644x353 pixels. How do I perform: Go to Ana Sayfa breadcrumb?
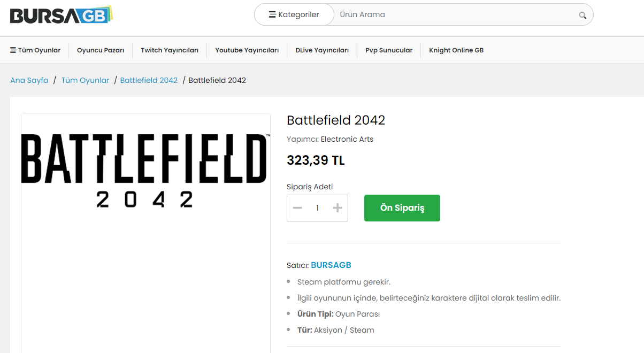click(x=29, y=80)
